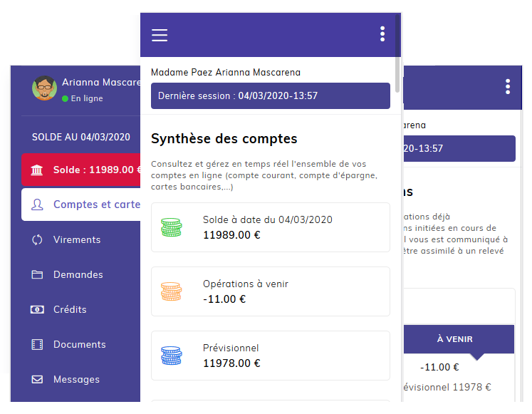Click the orange coins Opérations à venir icon

click(x=171, y=291)
